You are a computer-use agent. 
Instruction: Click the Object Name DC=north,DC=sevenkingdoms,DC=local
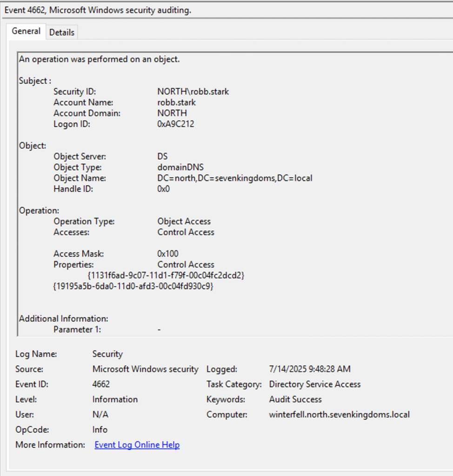point(234,178)
